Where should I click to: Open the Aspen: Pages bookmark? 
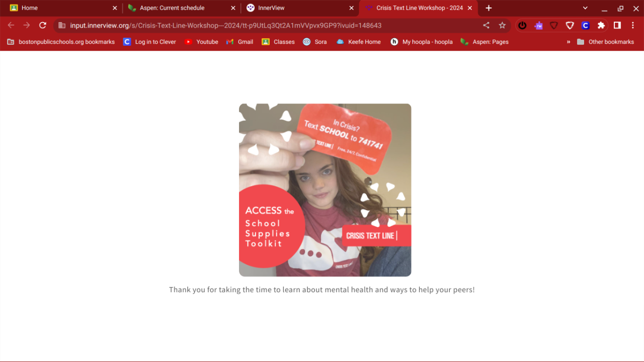point(485,42)
